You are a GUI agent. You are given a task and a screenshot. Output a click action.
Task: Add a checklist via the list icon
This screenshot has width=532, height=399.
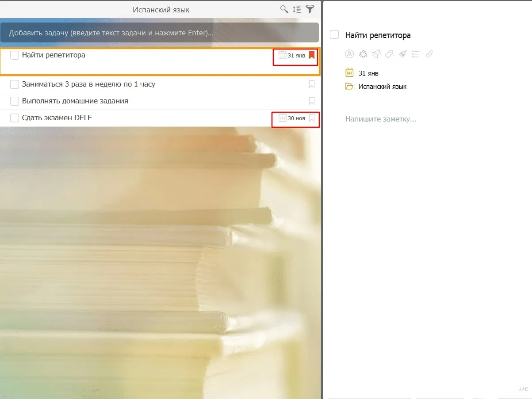point(416,54)
